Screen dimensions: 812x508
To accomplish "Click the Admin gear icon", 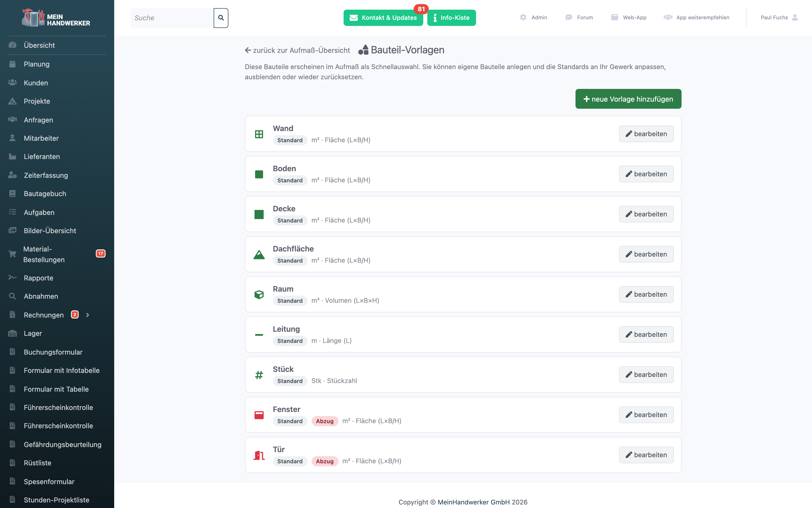I will coord(523,18).
